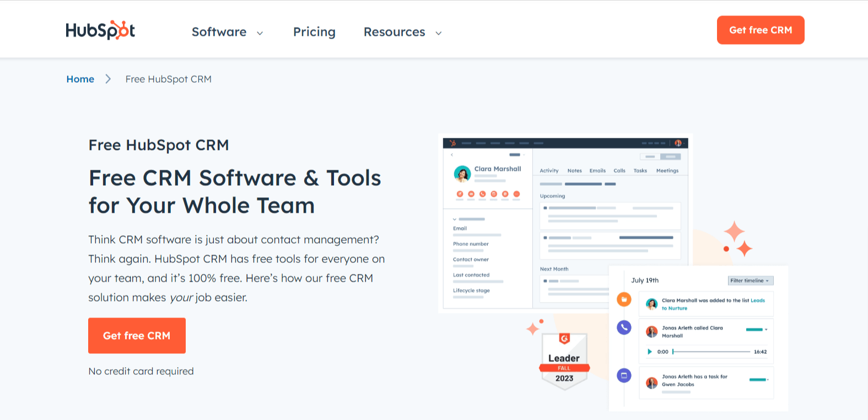Click the July 19th date heading
The image size is (868, 420).
pos(645,281)
